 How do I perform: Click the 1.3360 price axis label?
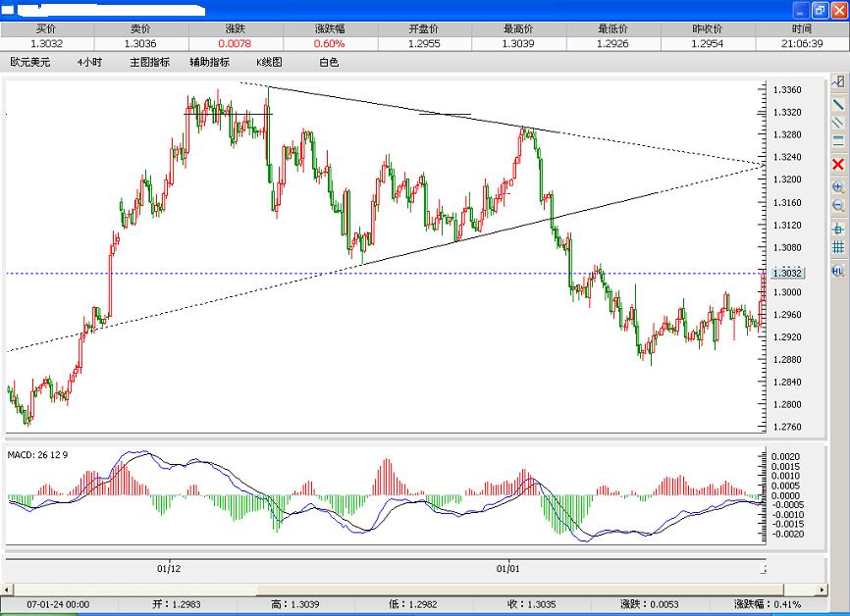tap(787, 90)
